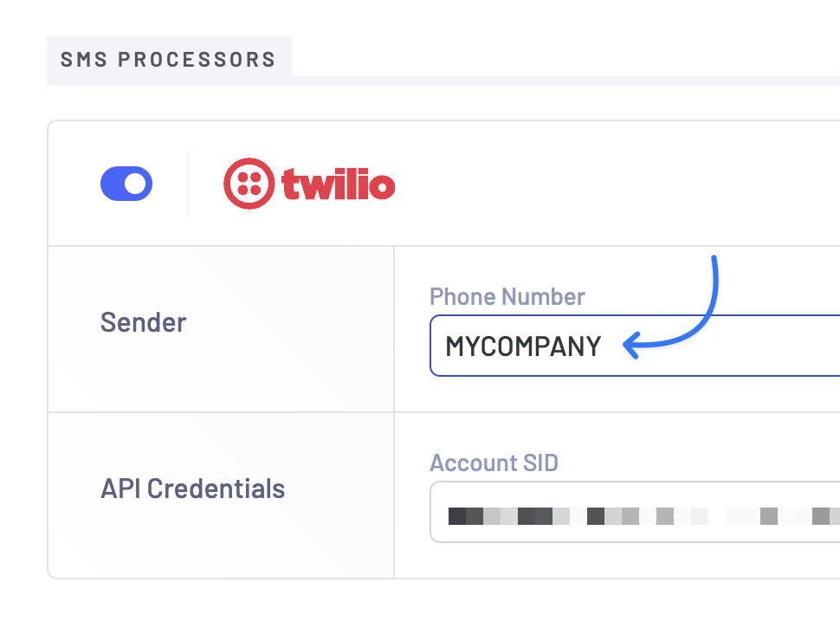This screenshot has width=840, height=634.
Task: Click the empty area right of the Twilio logo
Action: (616, 184)
